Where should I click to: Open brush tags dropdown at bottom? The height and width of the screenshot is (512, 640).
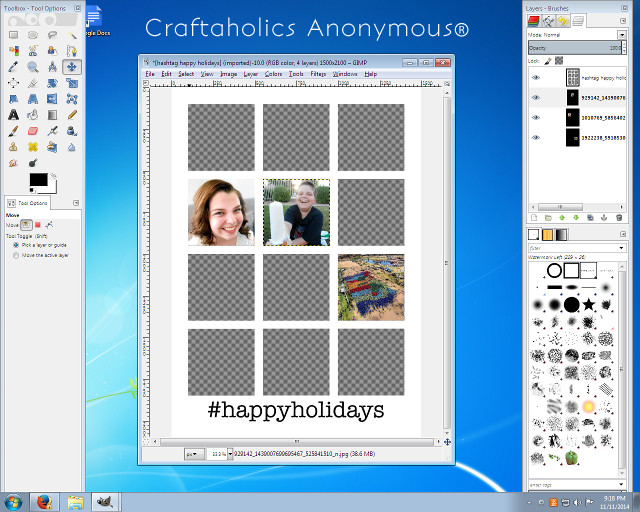[x=622, y=485]
